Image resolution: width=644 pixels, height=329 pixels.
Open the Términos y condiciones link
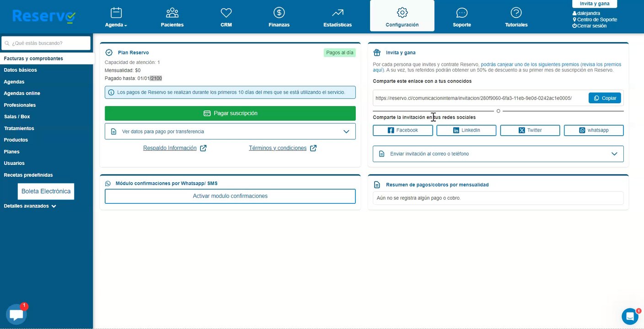tap(278, 148)
